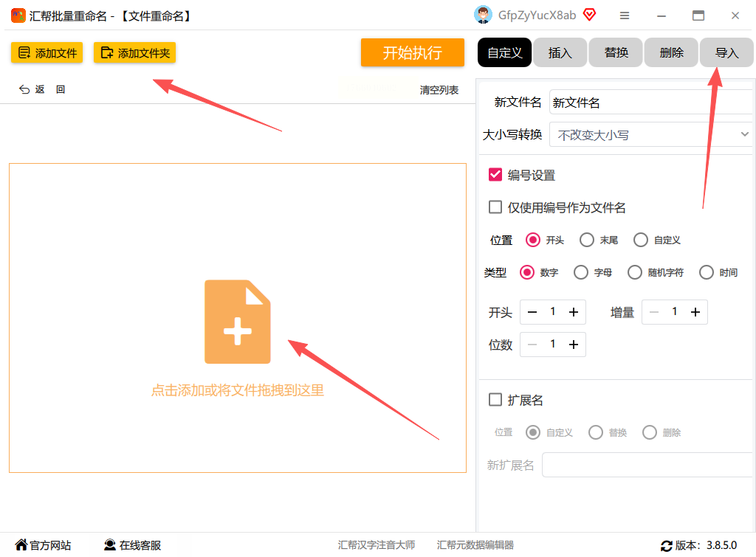The width and height of the screenshot is (756, 557).
Task: Click the version refresh icon
Action: [666, 545]
